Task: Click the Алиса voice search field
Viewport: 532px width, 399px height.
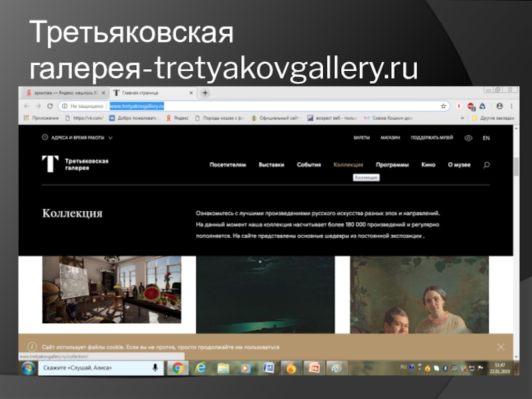Action: 100,368
